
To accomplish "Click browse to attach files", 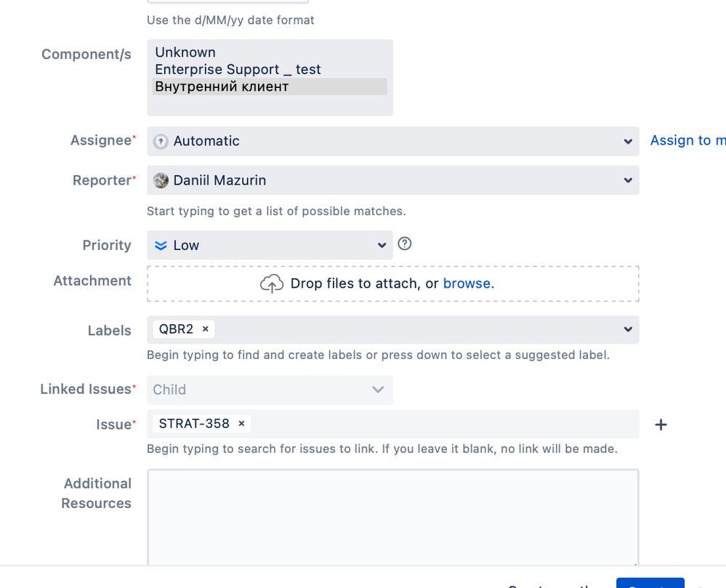I will tap(468, 283).
